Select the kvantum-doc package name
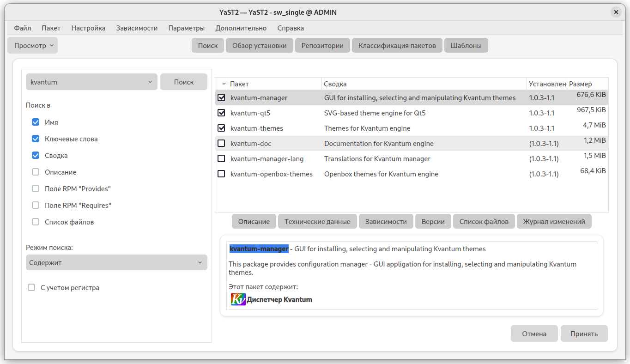Viewport: 630px width, 364px height. (x=251, y=144)
